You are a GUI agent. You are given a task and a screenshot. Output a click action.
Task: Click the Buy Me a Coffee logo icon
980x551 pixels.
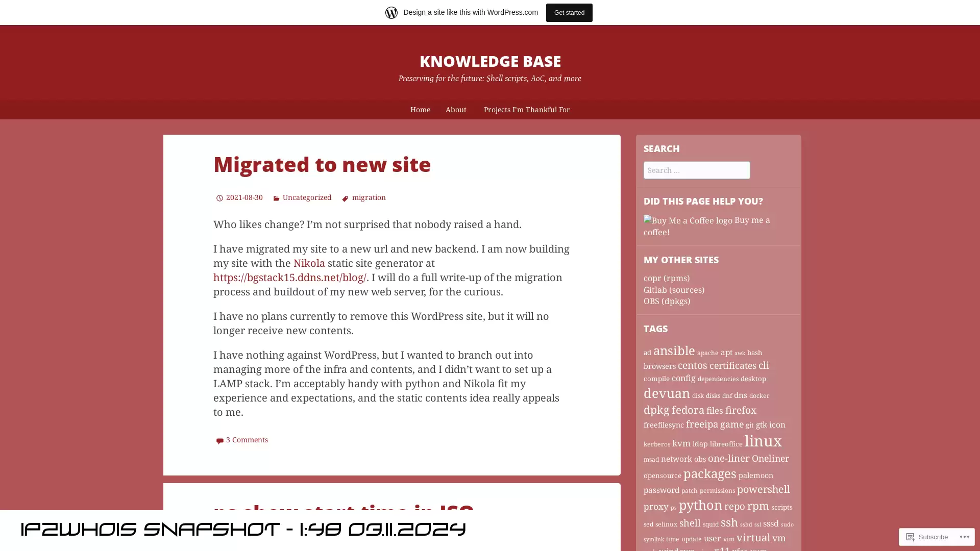click(648, 219)
